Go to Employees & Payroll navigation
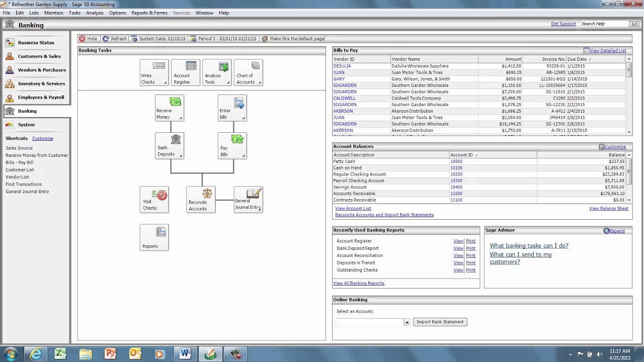Screen dimensions: 644x362 (x=36, y=97)
